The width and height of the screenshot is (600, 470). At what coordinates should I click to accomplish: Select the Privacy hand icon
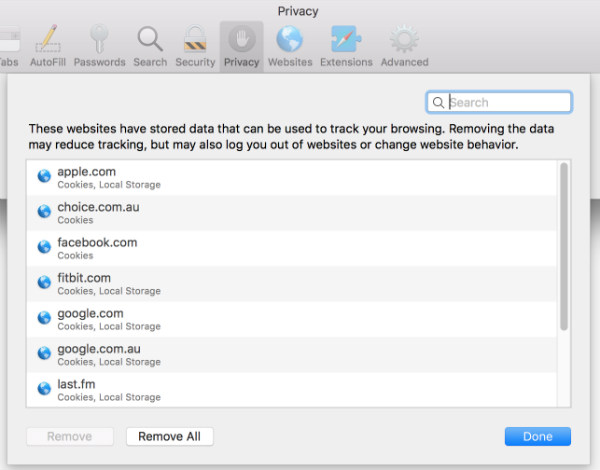tap(241, 46)
